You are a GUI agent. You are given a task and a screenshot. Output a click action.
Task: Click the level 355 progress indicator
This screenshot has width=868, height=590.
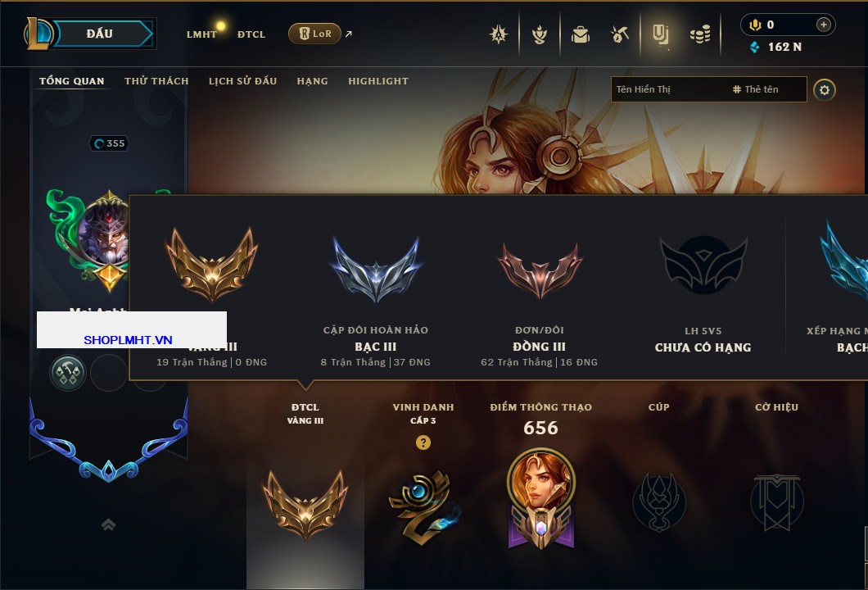[x=109, y=143]
